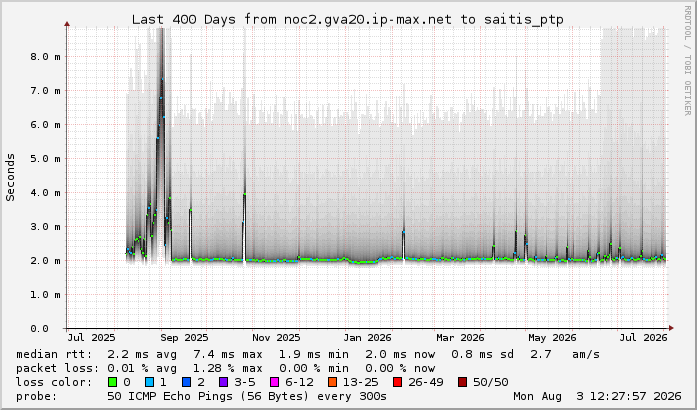Select the red 26-49 loss swatch
The width and height of the screenshot is (697, 410).
pos(397,382)
